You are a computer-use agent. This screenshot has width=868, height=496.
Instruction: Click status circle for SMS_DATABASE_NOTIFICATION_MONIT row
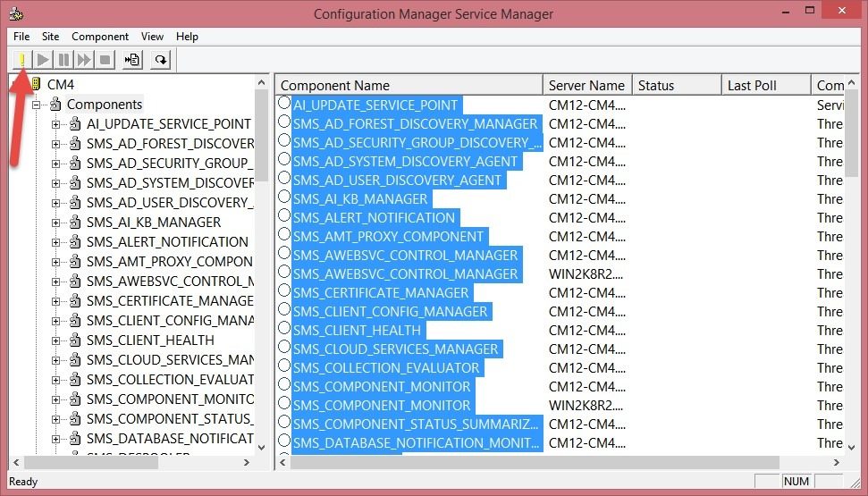[x=284, y=441]
